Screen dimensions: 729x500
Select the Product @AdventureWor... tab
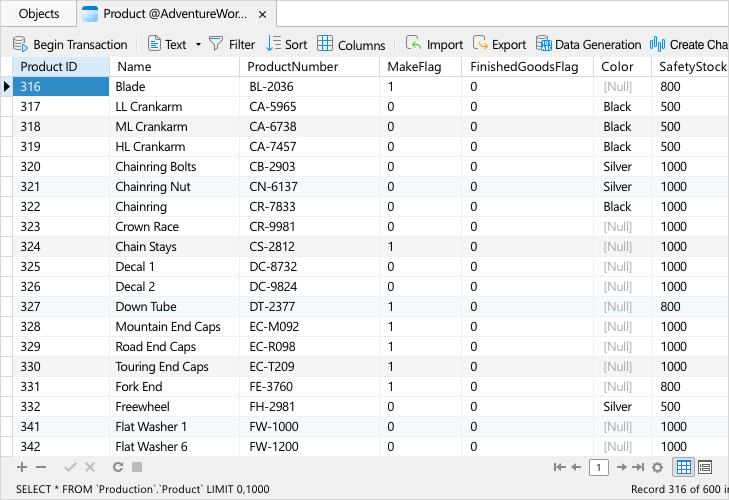175,14
